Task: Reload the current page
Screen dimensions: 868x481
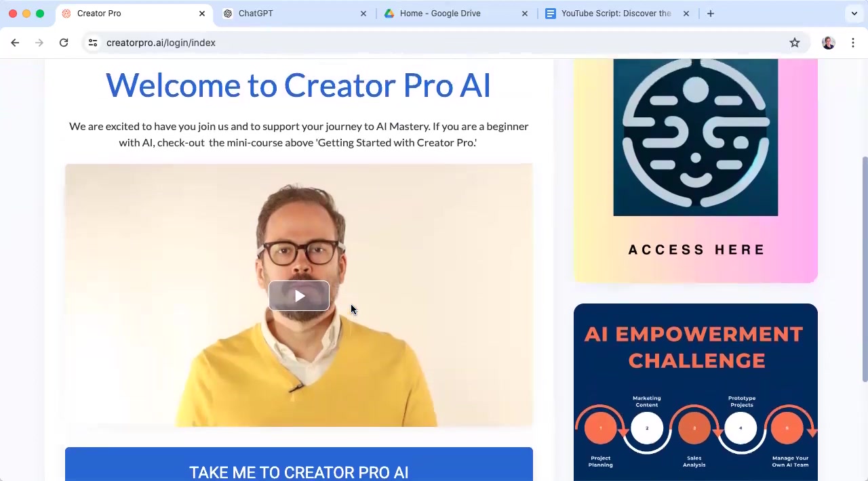Action: [64, 43]
